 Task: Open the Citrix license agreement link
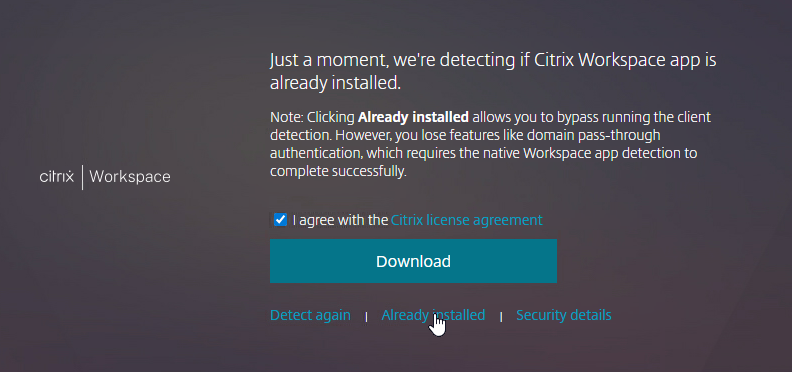point(467,220)
